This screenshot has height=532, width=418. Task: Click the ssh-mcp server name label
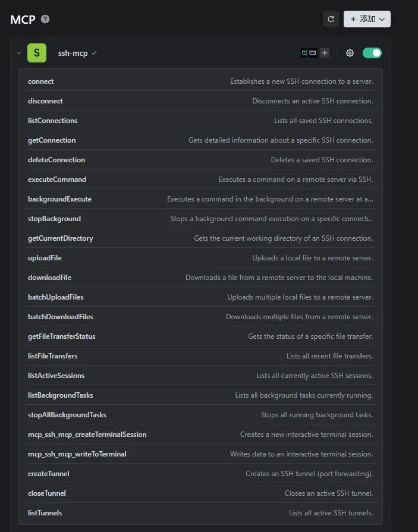click(x=73, y=53)
